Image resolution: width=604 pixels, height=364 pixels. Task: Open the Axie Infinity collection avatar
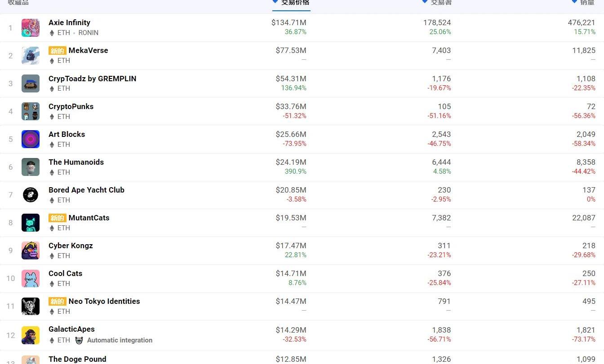coord(31,28)
